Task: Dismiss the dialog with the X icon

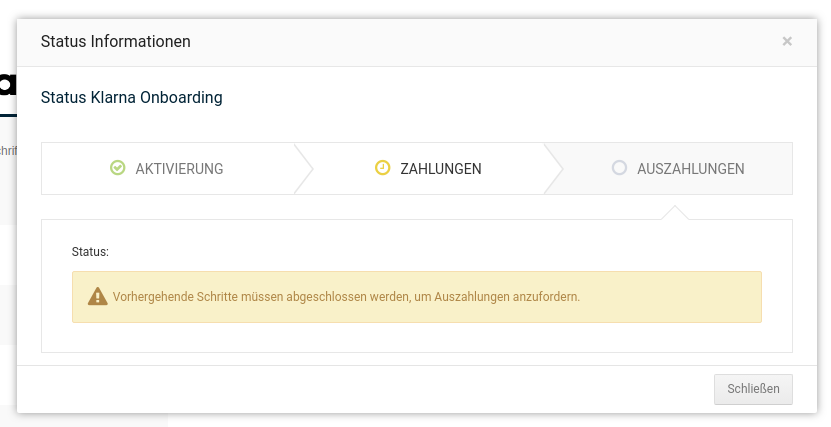Action: [787, 41]
